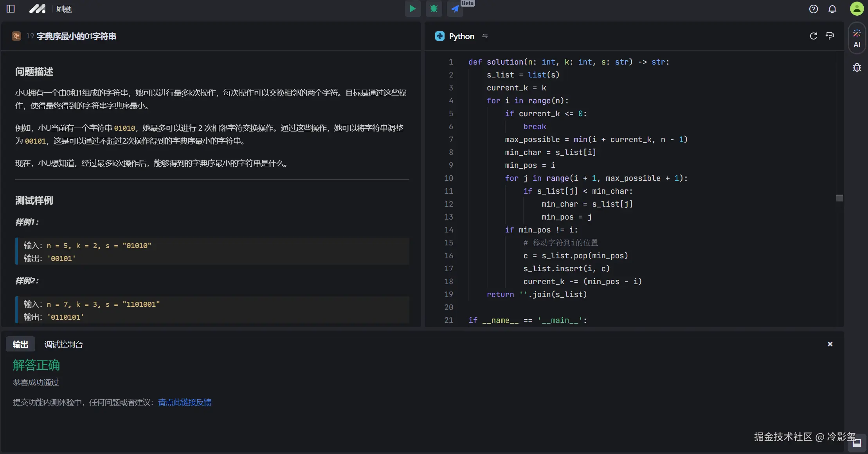Open Python language selector
Screen dimensions: 868x454
[461, 36]
